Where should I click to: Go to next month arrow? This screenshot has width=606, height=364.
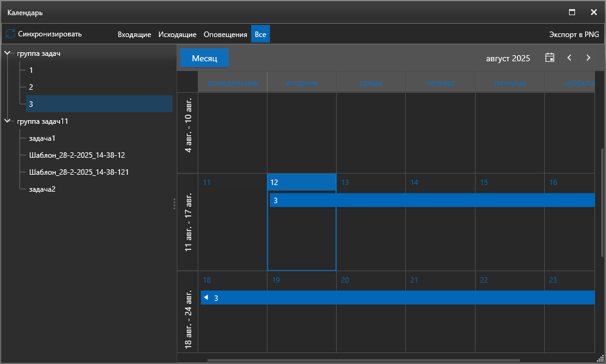(x=588, y=58)
